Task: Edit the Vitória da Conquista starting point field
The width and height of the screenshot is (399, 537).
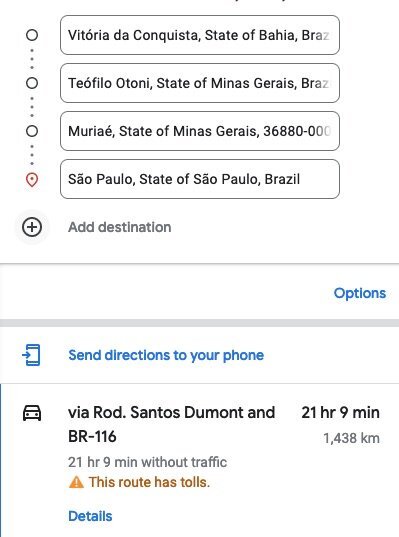Action: coord(200,35)
